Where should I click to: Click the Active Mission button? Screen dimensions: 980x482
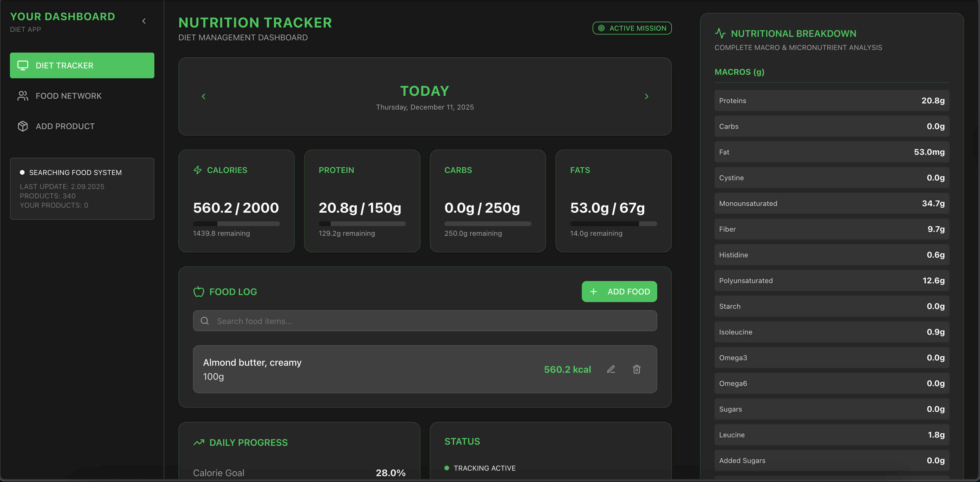pyautogui.click(x=632, y=28)
